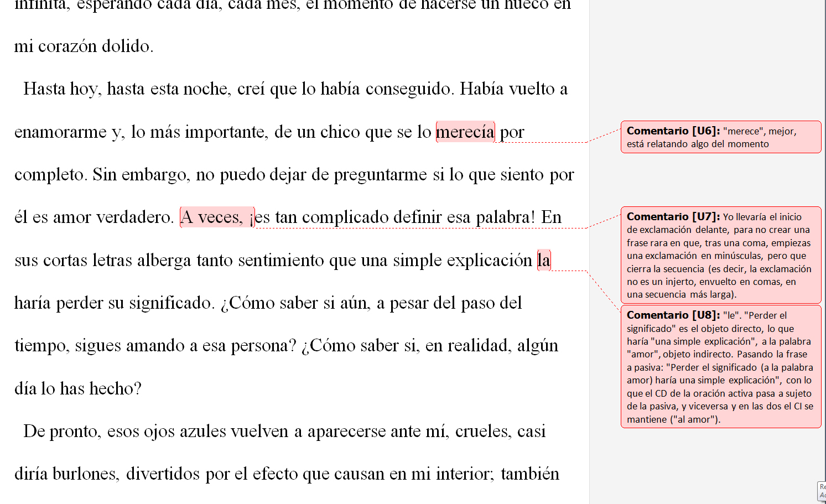Click the highlighted text "A veces, ¡"
Screen dimensions: 826x504
pyautogui.click(x=217, y=217)
